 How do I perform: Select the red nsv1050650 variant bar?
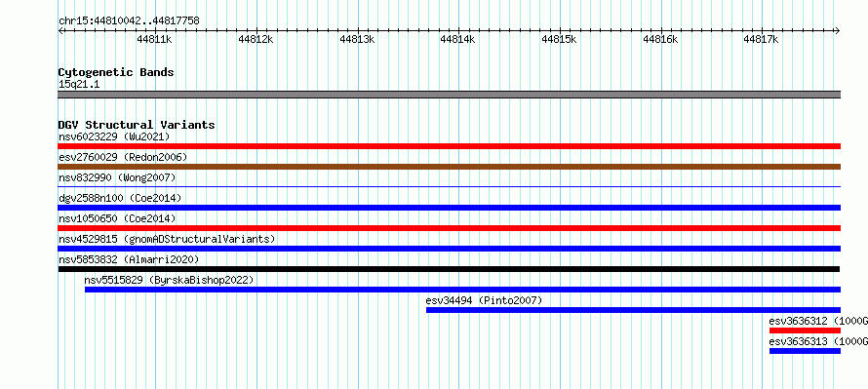click(x=449, y=228)
